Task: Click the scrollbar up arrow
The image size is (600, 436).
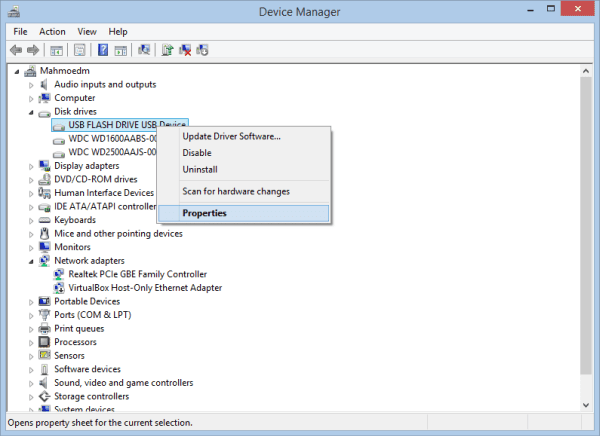Action: pyautogui.click(x=585, y=71)
